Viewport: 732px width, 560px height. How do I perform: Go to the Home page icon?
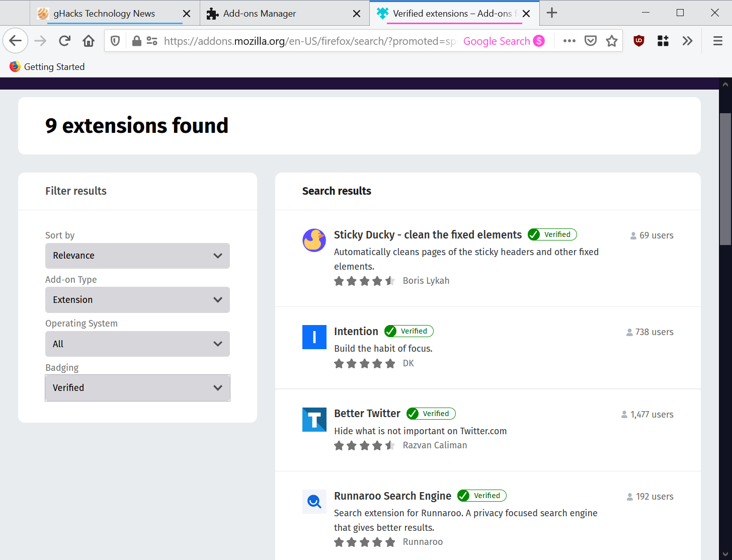[89, 41]
